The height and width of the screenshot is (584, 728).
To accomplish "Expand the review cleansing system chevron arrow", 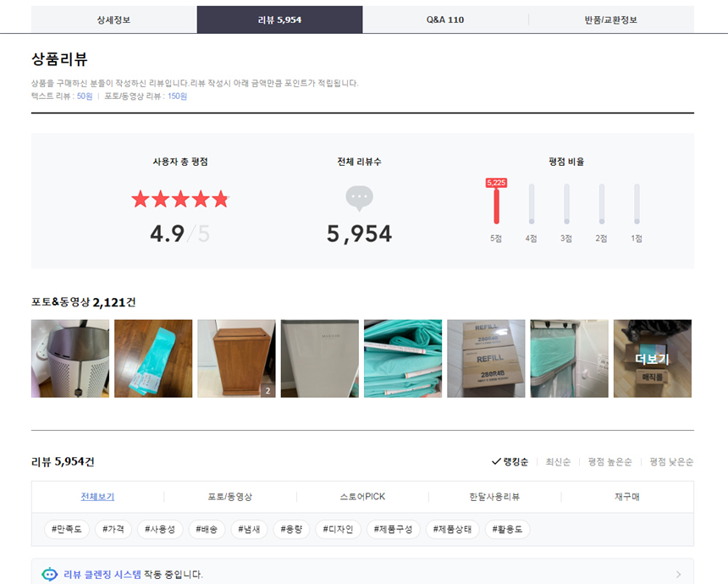I will click(x=678, y=575).
